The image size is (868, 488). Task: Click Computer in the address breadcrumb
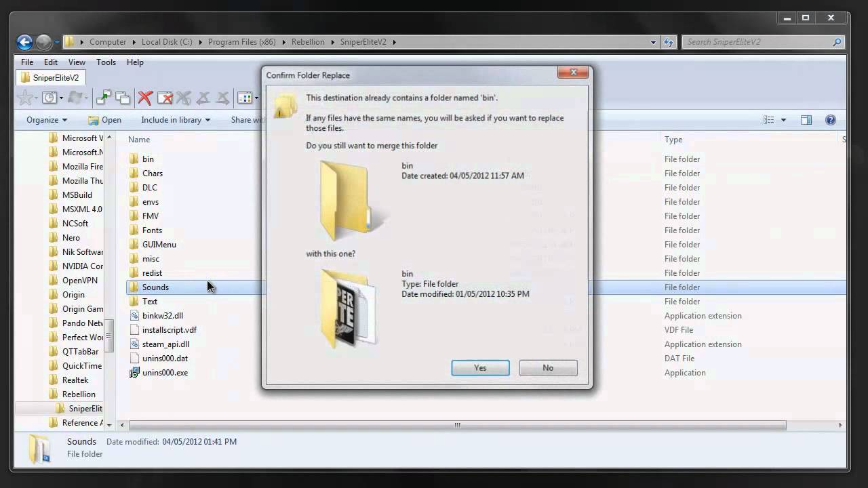(x=108, y=42)
